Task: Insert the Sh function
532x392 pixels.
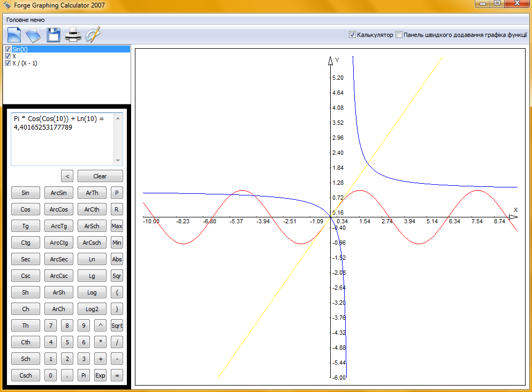Action: coord(26,292)
